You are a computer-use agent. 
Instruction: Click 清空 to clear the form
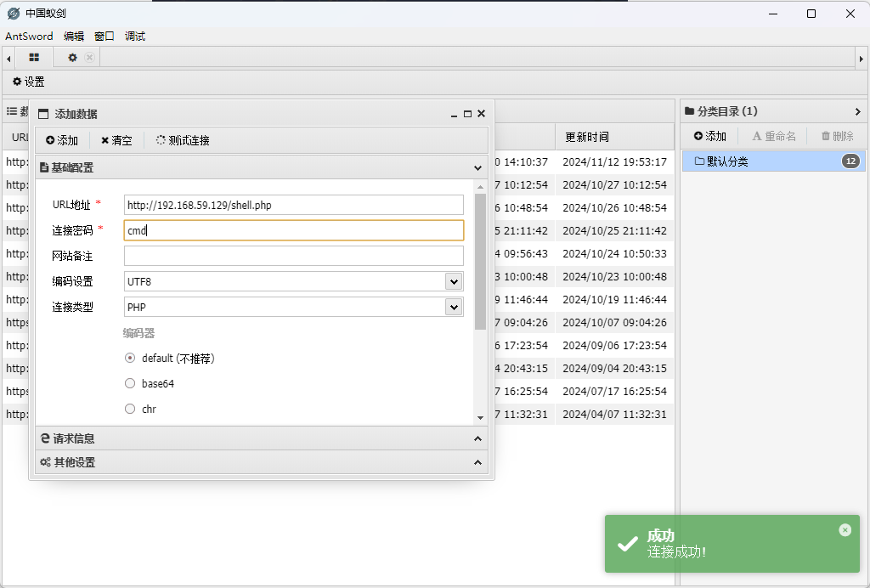click(116, 140)
